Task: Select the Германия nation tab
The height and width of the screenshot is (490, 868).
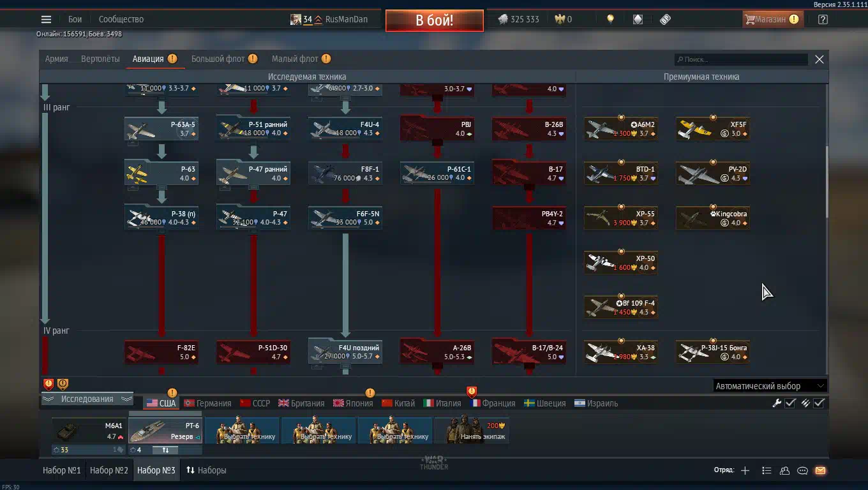Action: tap(207, 403)
